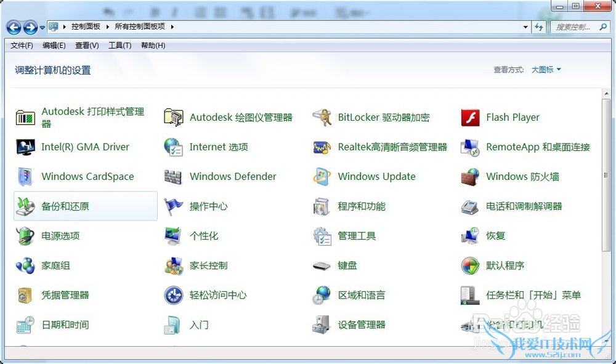Click the 区域和语言 globe icon
This screenshot has height=364, width=616.
point(322,295)
